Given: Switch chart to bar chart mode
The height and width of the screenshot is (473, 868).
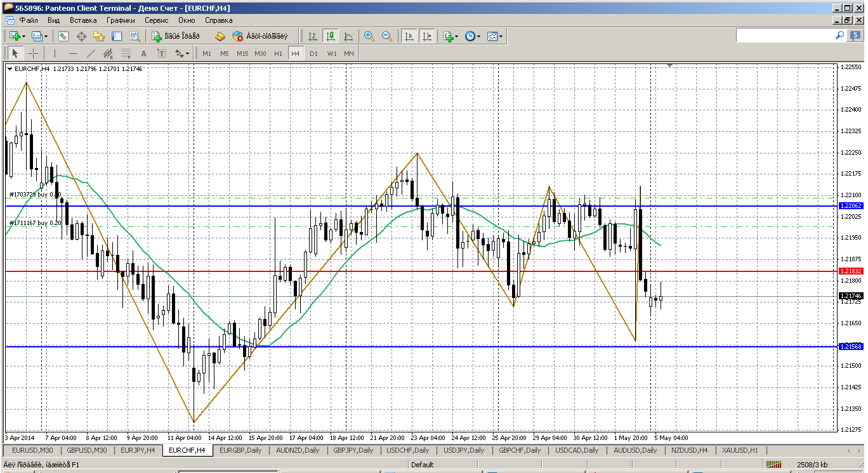Looking at the screenshot, I should coord(313,37).
